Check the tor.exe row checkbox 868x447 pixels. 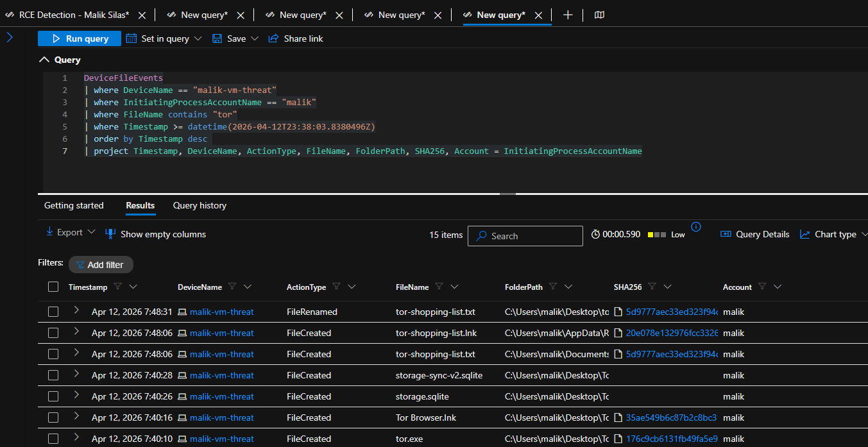click(x=53, y=439)
